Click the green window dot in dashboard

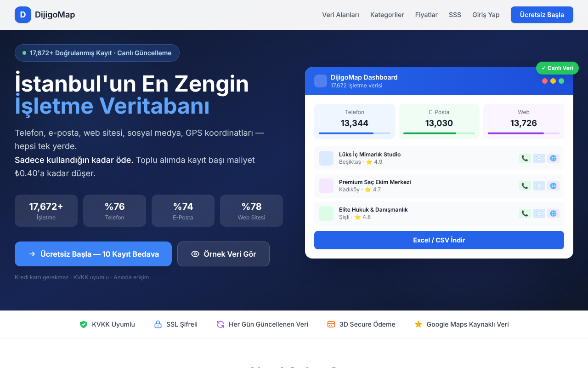(x=561, y=81)
